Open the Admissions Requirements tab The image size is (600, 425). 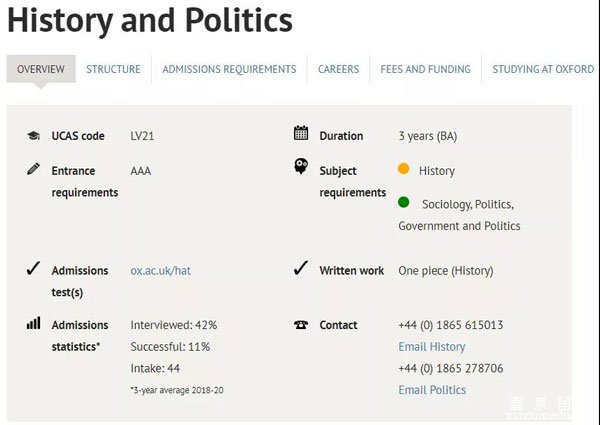coord(229,69)
